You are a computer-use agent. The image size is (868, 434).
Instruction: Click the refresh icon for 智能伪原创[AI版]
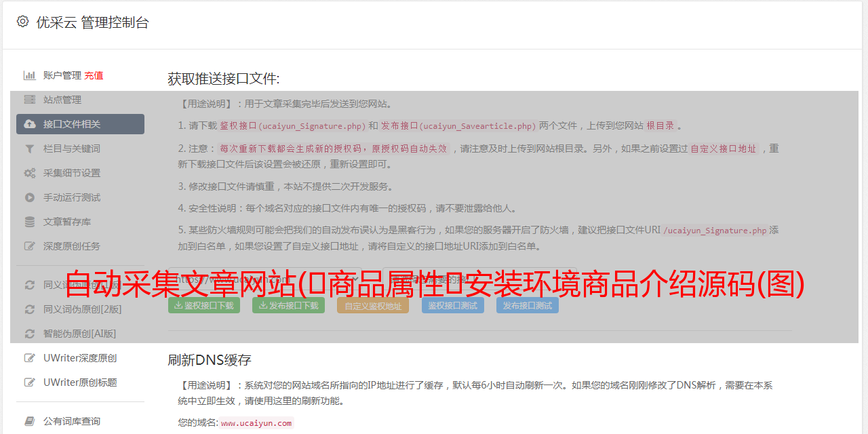(29, 334)
